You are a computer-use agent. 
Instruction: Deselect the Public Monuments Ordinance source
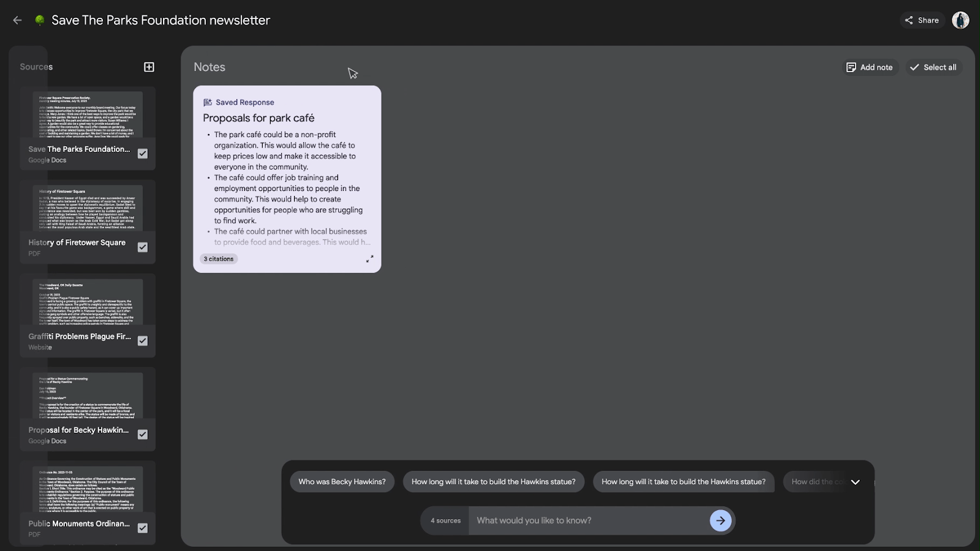click(x=142, y=528)
